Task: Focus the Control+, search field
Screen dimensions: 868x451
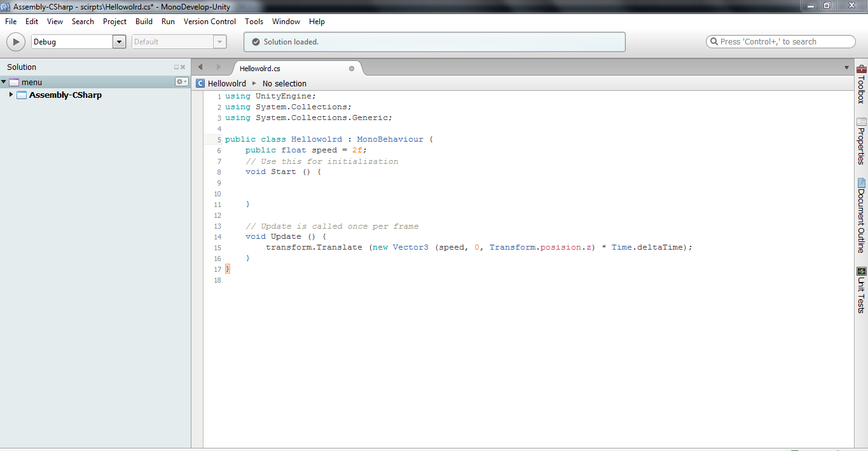Action: coord(781,42)
